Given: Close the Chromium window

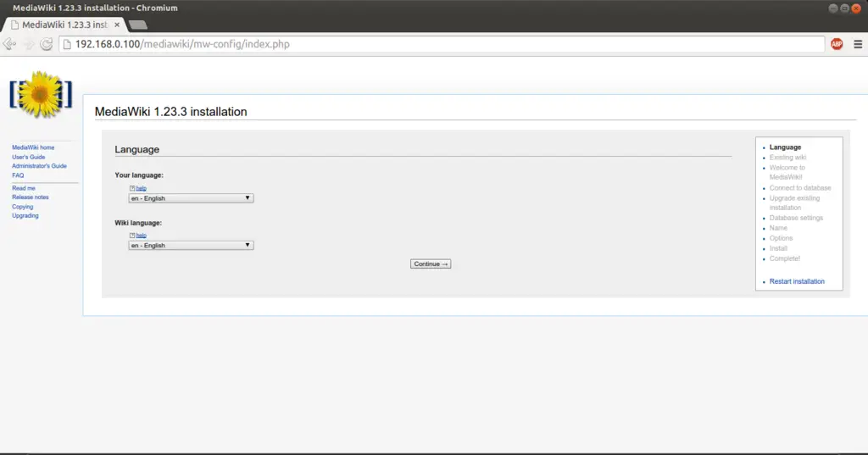Looking at the screenshot, I should (856, 8).
